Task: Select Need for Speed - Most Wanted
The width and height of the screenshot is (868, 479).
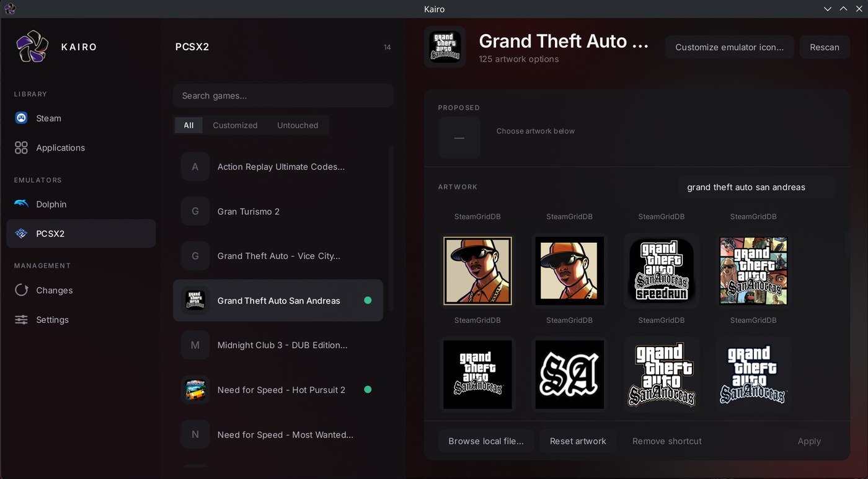Action: [278, 434]
